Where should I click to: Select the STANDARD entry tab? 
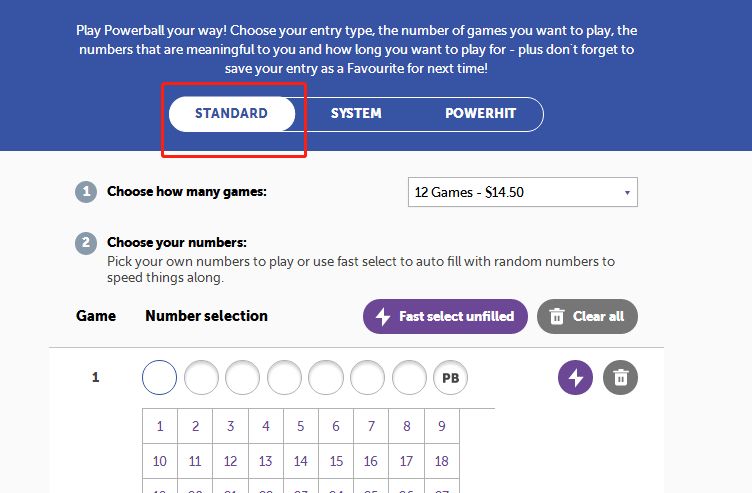[232, 114]
